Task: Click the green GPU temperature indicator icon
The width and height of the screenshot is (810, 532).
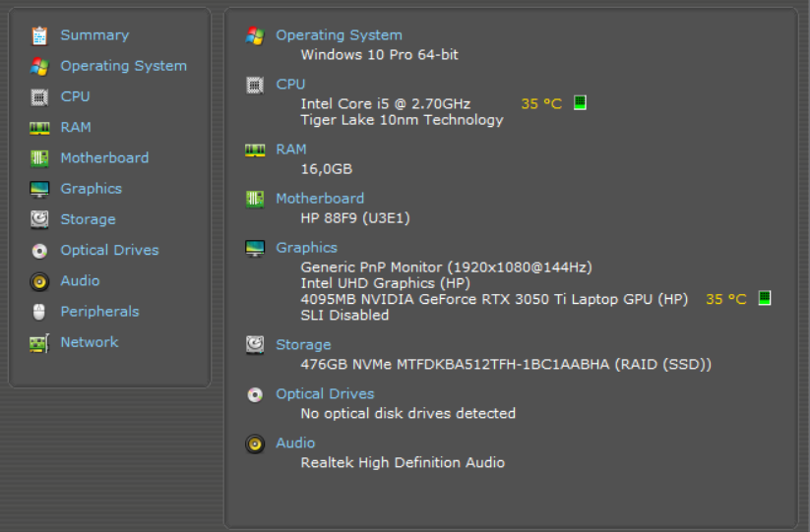Action: pos(765,298)
